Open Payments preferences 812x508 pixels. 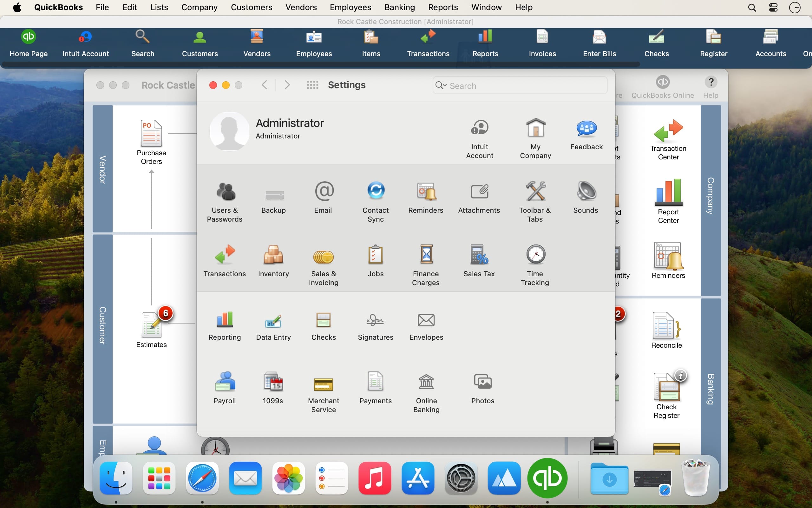click(x=376, y=388)
